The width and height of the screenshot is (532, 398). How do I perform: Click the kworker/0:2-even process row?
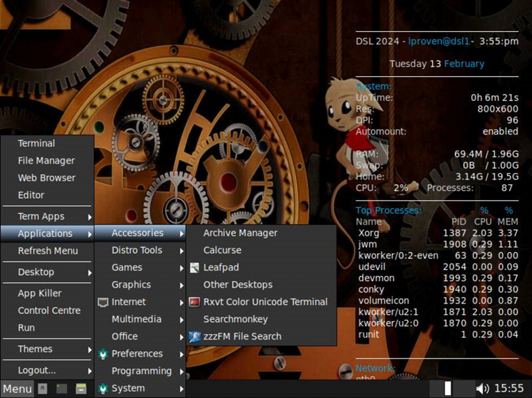tap(437, 256)
